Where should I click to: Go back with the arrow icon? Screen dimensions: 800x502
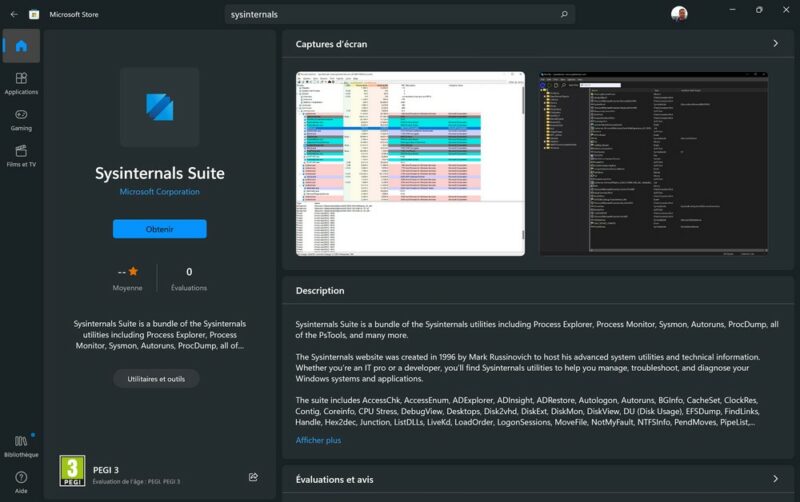click(14, 14)
